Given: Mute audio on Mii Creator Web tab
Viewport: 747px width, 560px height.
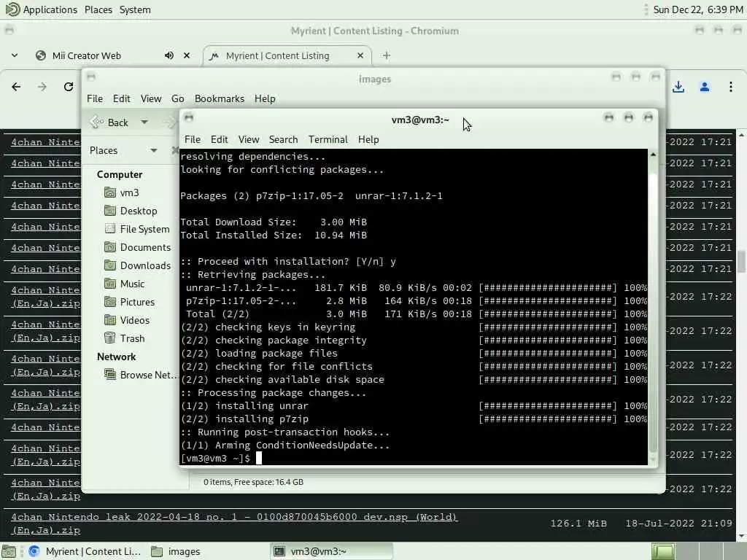Looking at the screenshot, I should tap(169, 55).
